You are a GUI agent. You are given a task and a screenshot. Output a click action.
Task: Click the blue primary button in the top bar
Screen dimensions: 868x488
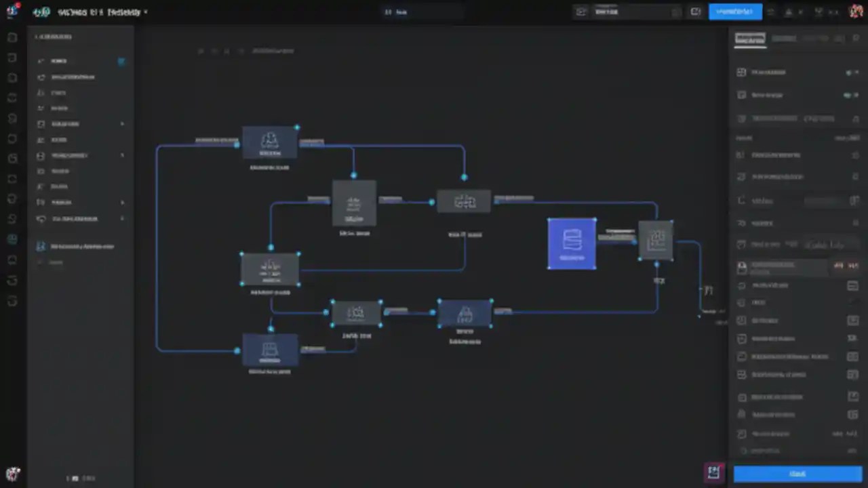[x=735, y=12]
